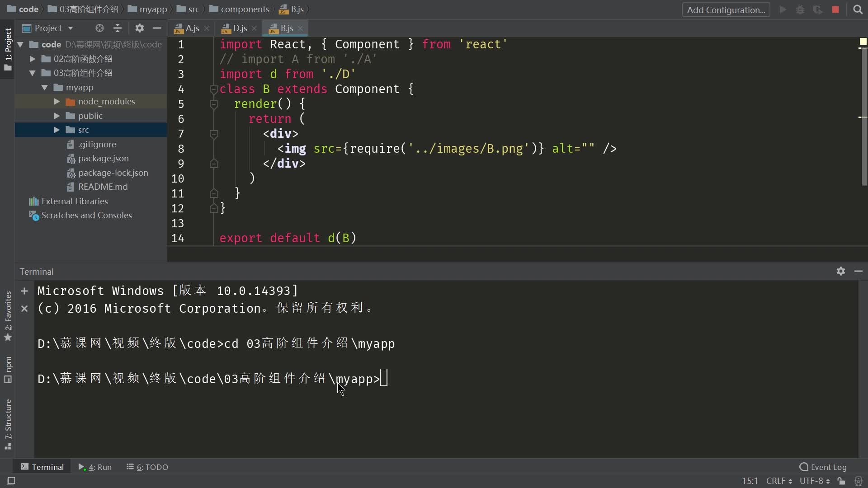868x488 pixels.
Task: Click the locate/scroll-from-source target icon
Action: (x=99, y=28)
